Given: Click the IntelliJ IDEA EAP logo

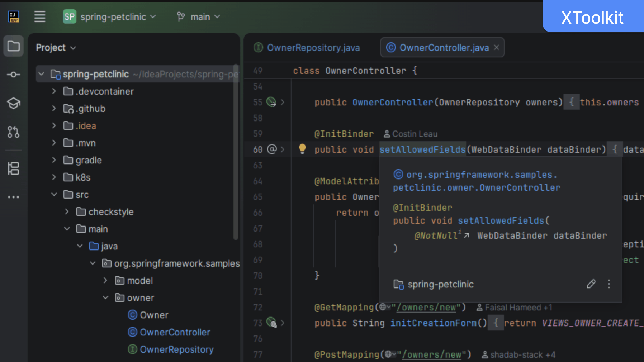Looking at the screenshot, I should [13, 16].
